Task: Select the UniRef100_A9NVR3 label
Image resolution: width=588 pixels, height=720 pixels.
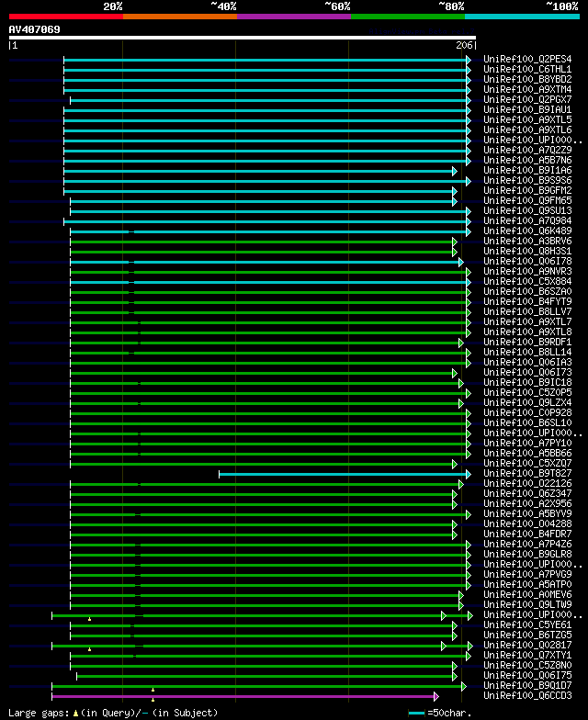Action: click(x=527, y=272)
